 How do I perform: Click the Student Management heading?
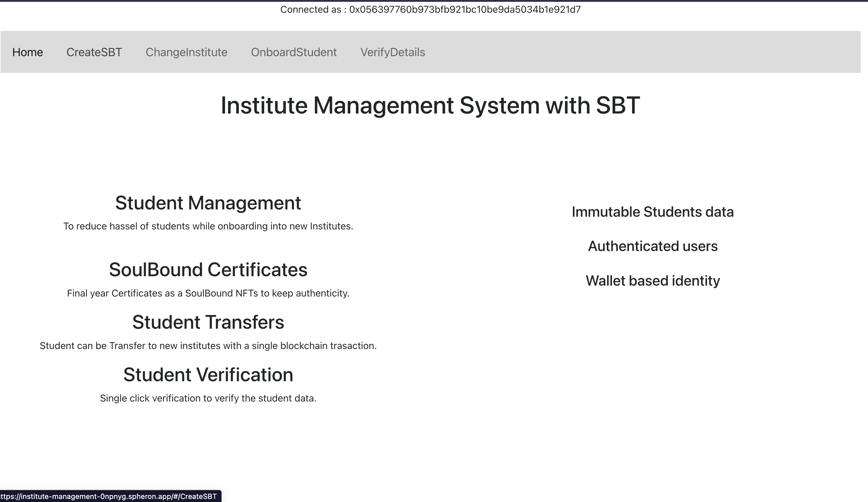coord(208,203)
